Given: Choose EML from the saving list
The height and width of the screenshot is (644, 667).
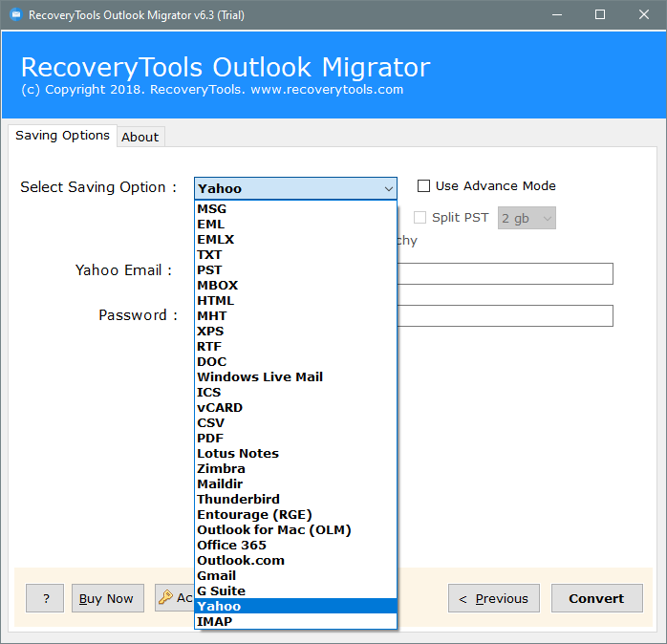Looking at the screenshot, I should pyautogui.click(x=295, y=225).
